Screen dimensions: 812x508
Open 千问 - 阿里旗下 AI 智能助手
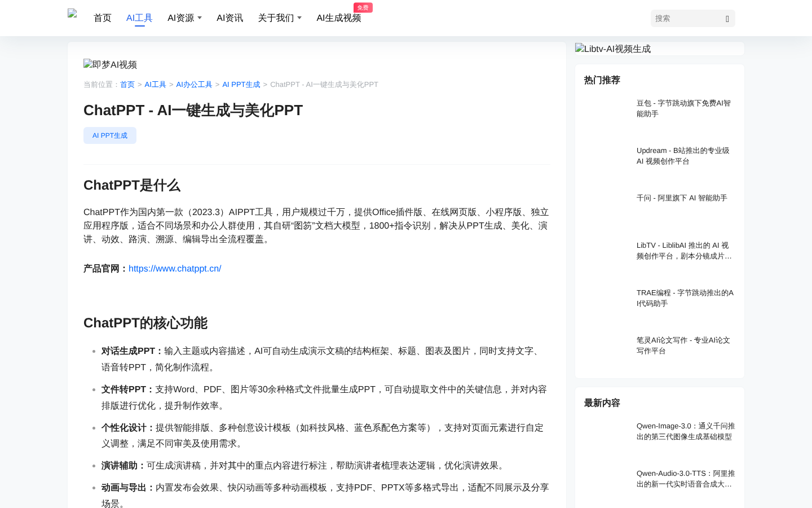tap(682, 198)
